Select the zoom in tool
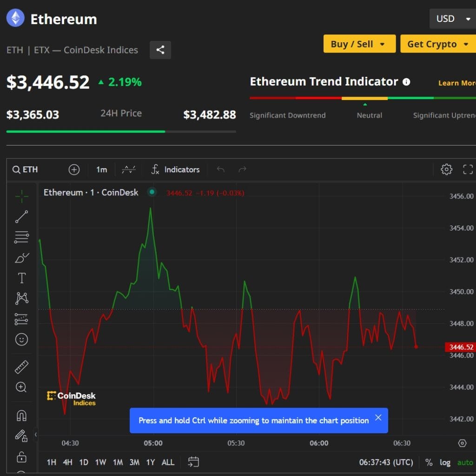 [21, 387]
